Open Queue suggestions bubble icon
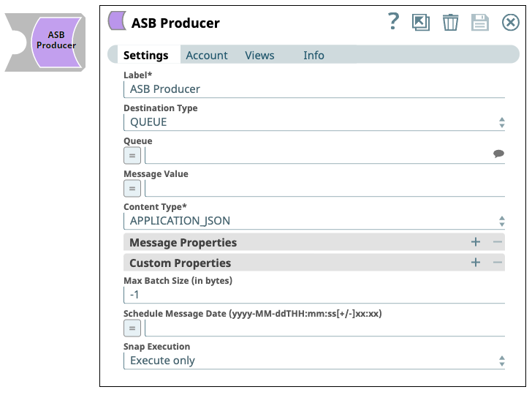This screenshot has width=532, height=395. [x=498, y=154]
